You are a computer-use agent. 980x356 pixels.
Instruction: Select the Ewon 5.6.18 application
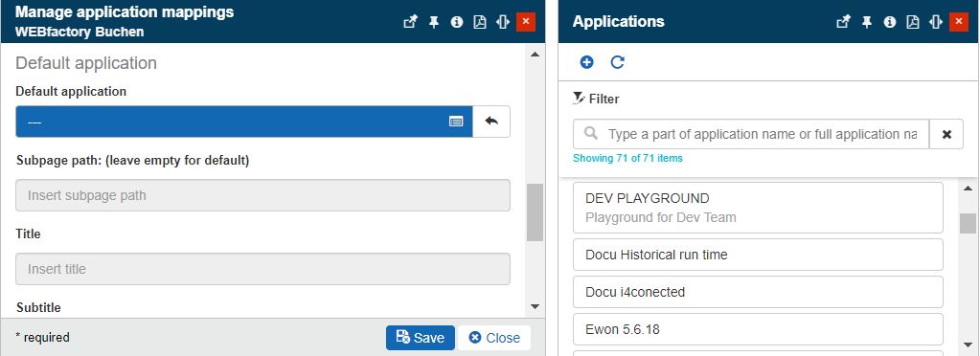click(x=758, y=330)
